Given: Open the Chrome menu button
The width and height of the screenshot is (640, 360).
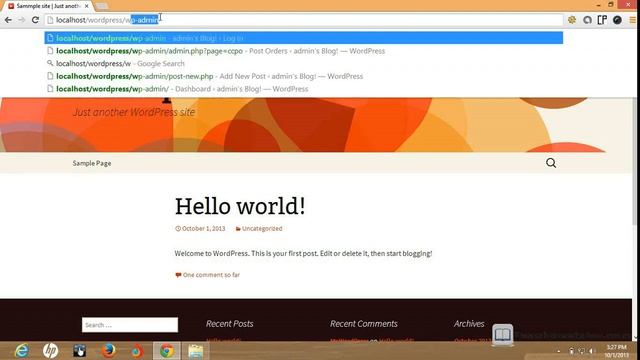Looking at the screenshot, I should 632,20.
